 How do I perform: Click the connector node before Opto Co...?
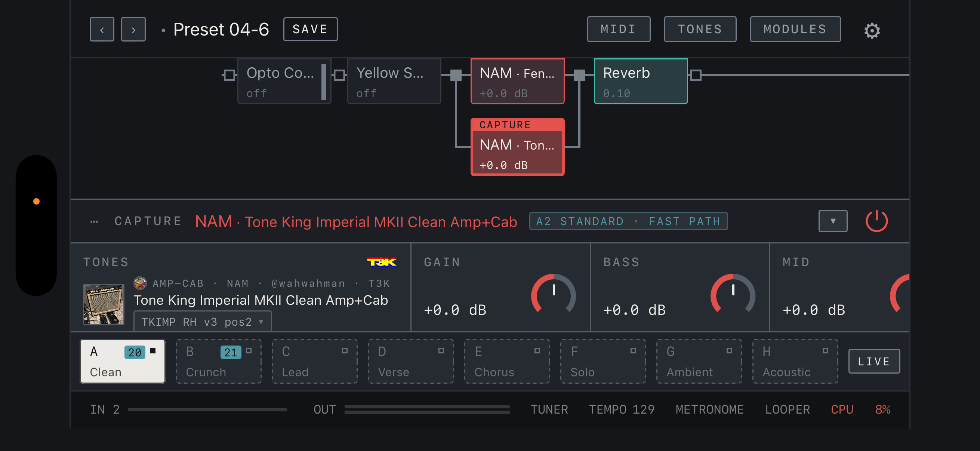point(229,75)
